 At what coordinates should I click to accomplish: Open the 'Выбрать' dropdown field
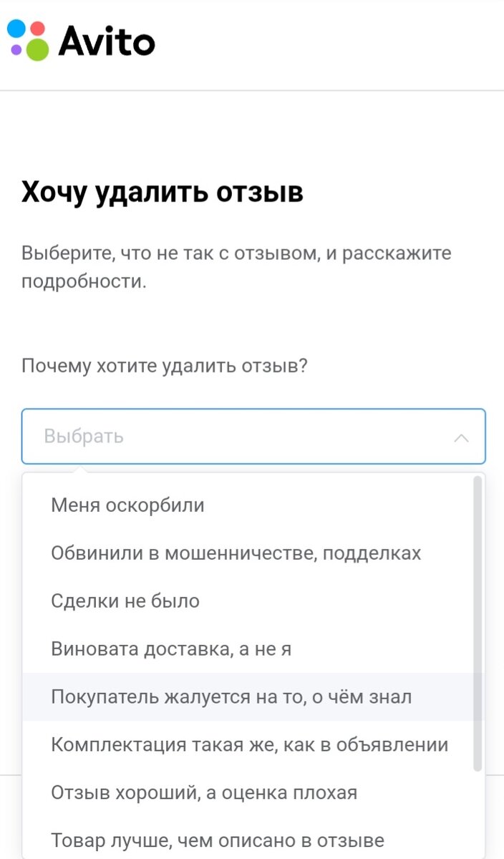point(253,437)
